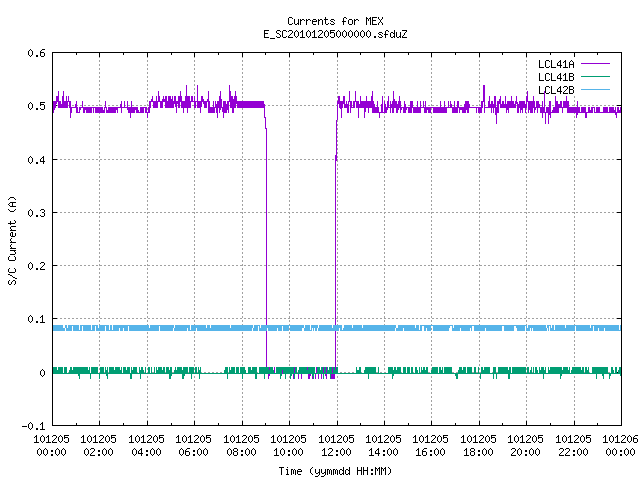This screenshot has width=640, height=480.
Task: Click the y-axis tick value 0.3
Action: click(36, 213)
